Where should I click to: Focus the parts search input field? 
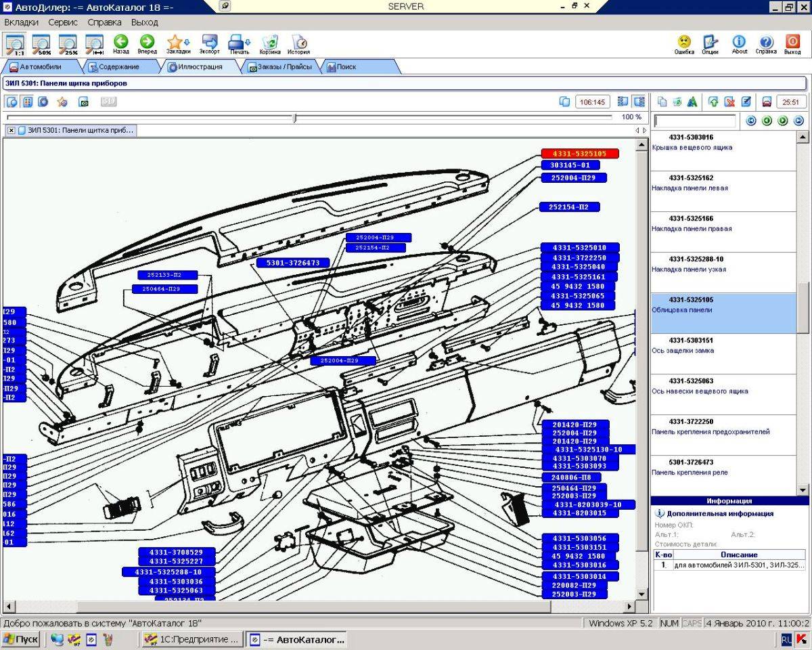(x=695, y=121)
